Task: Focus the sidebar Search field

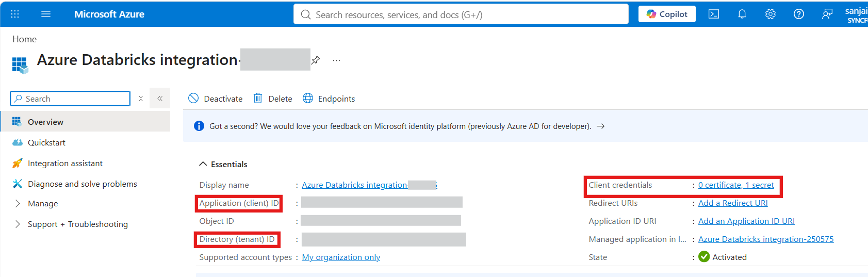Action: tap(70, 99)
